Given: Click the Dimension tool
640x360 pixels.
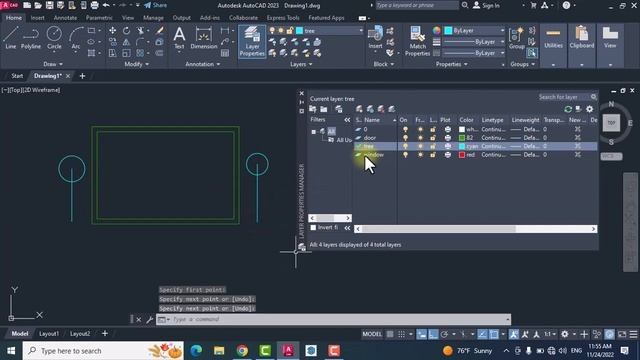Looking at the screenshot, I should click(x=204, y=38).
